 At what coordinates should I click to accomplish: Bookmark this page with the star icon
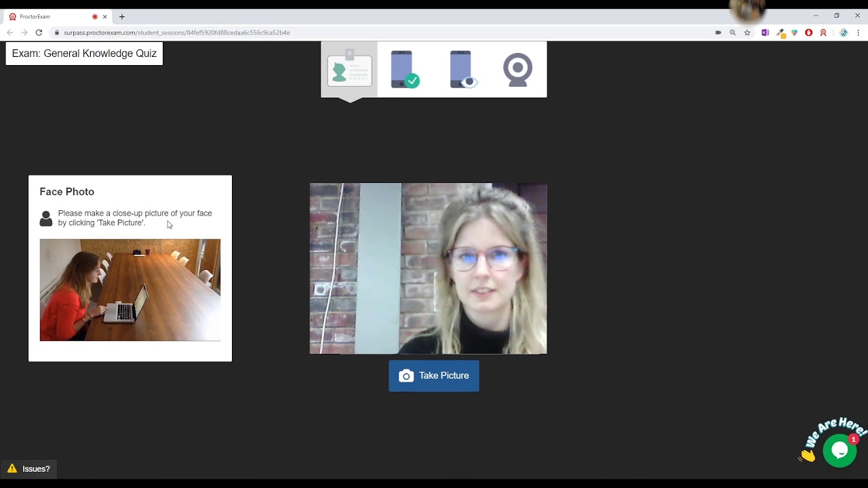pos(747,33)
